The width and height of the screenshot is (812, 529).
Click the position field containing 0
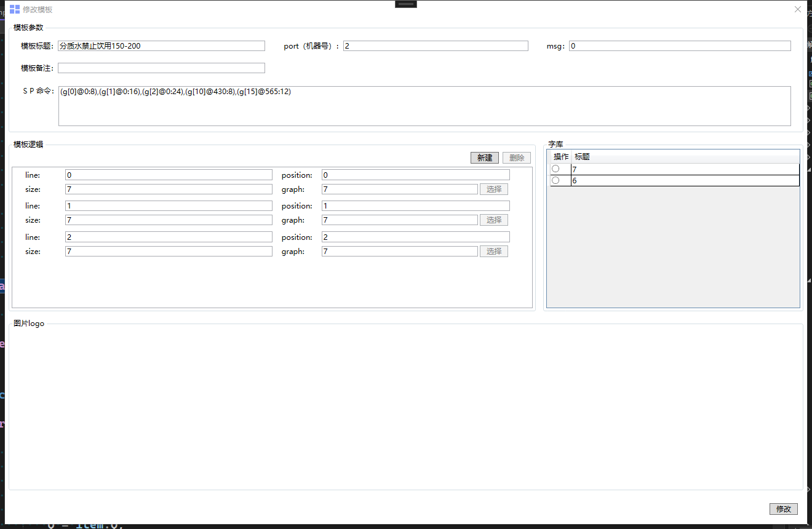pos(416,175)
